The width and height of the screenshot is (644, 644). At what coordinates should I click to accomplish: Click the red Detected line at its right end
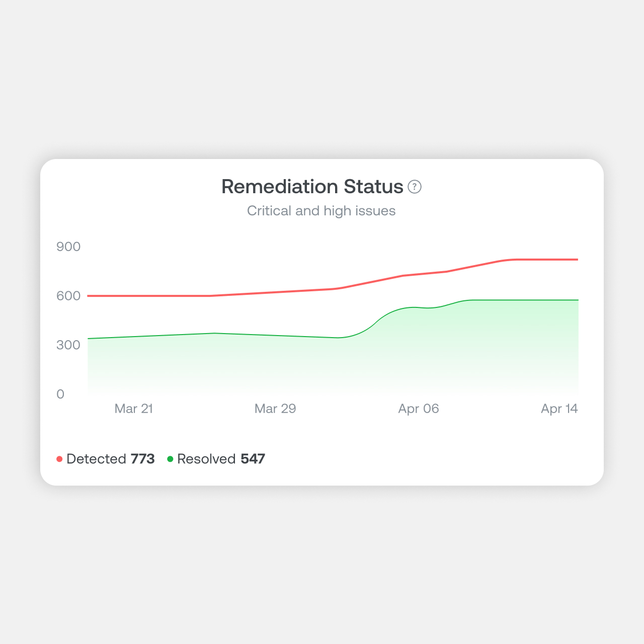tap(576, 260)
